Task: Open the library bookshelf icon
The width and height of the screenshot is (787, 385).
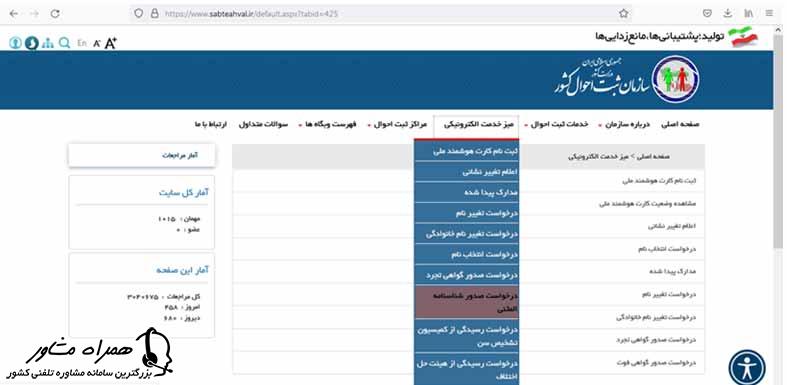Action: (x=748, y=14)
